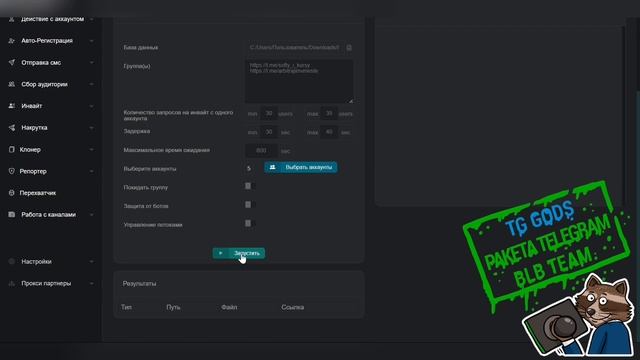Click the Запустить start button
The image size is (640, 360).
239,253
